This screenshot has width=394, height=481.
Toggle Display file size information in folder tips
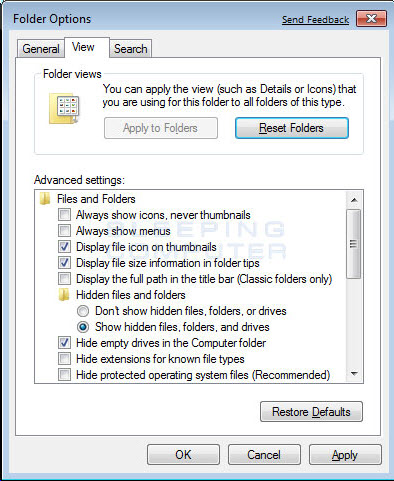(x=64, y=263)
